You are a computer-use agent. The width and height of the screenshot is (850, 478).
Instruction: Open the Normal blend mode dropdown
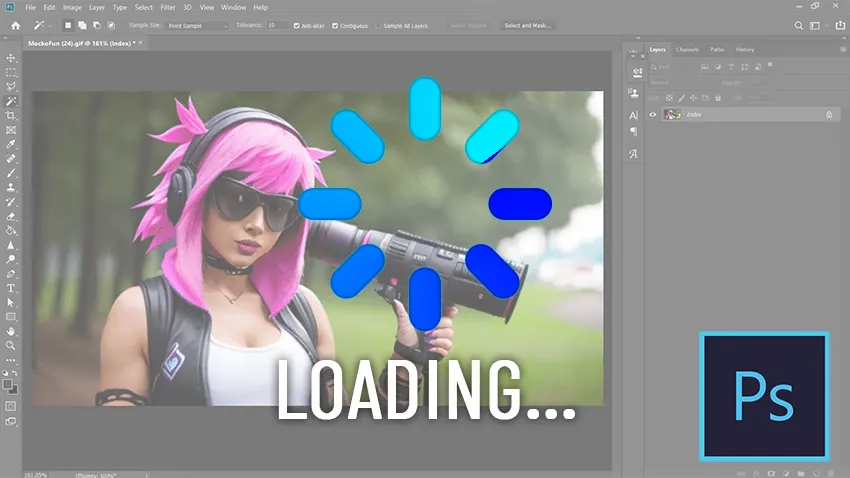pos(683,82)
